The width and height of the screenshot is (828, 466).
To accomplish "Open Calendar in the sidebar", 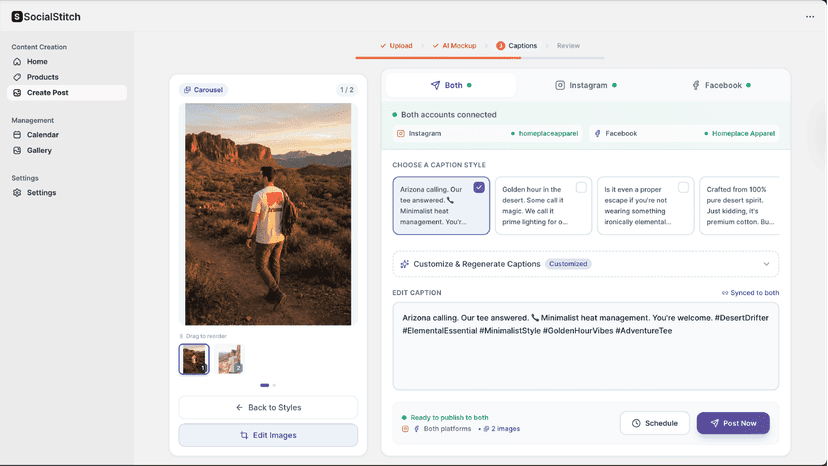I will tap(67, 135).
